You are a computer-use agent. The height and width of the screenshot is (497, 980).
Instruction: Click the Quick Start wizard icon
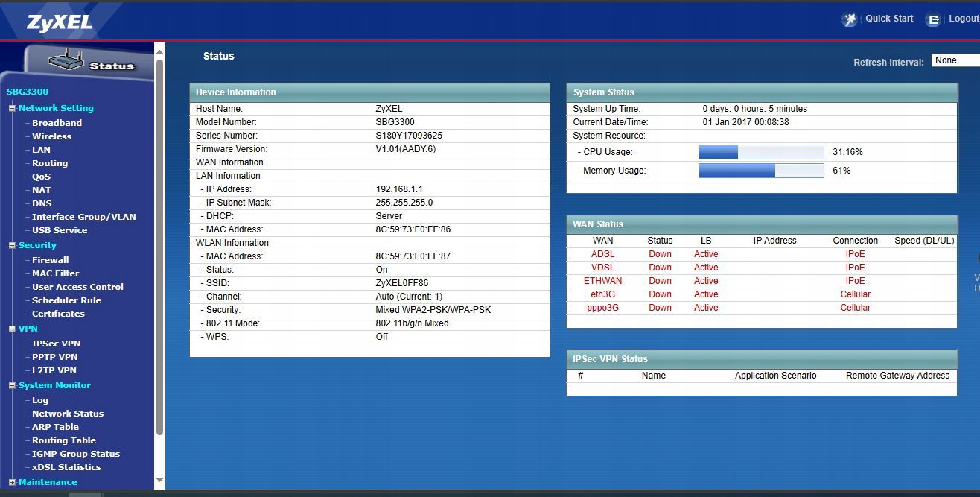point(849,19)
